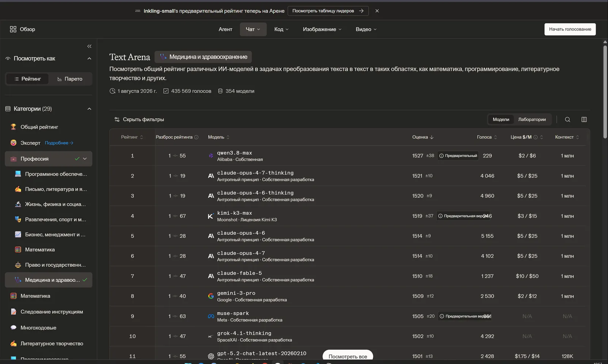Click the page vertical scrollbar
This screenshot has width=608, height=364.
pyautogui.click(x=605, y=91)
